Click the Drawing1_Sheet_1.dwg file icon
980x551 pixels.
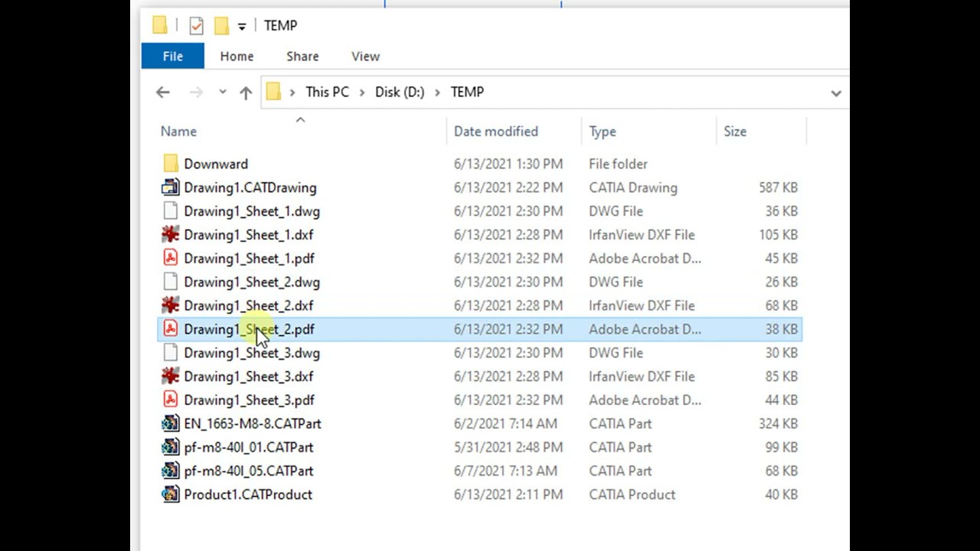point(171,211)
